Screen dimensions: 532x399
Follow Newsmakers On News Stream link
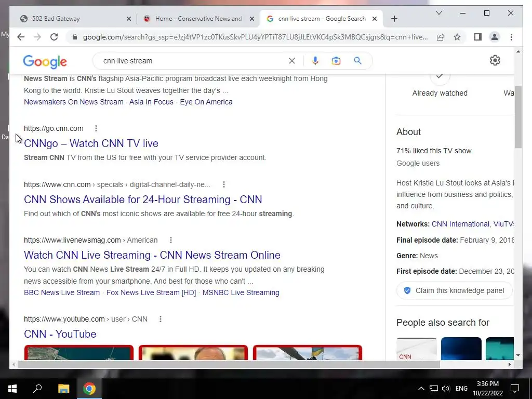(74, 102)
